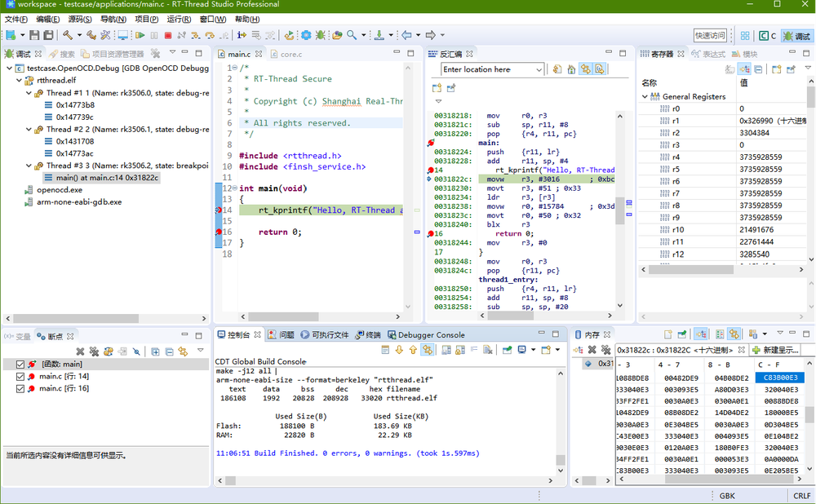The image size is (816, 504).
Task: Click Remove All Breakpoints double-X icon
Action: click(x=94, y=351)
